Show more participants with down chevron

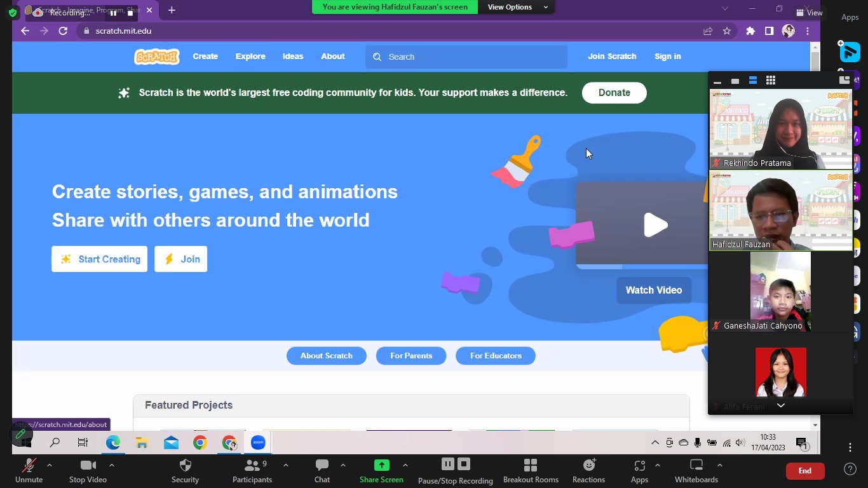(x=781, y=405)
